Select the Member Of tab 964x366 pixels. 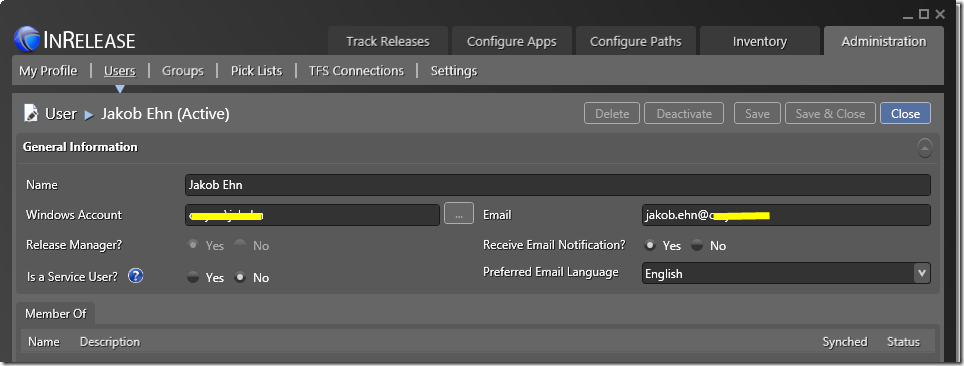click(x=56, y=314)
